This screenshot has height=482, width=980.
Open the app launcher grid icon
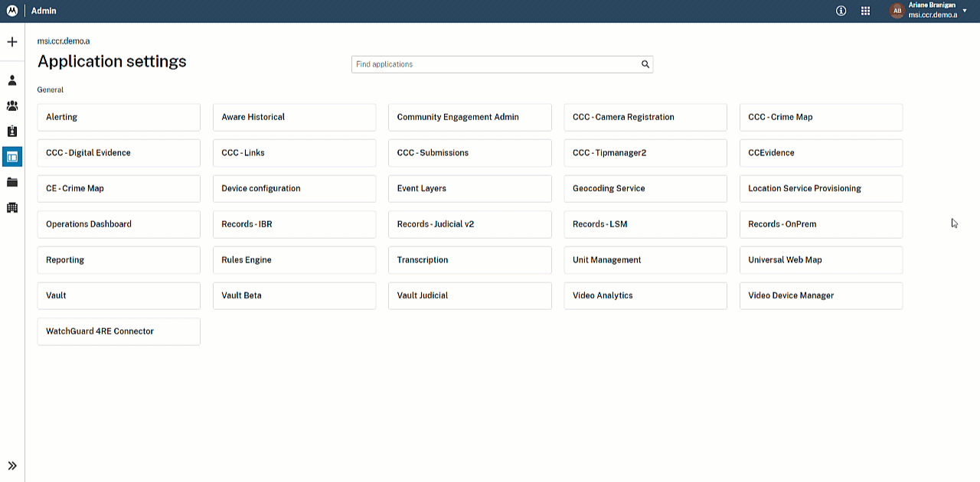866,11
